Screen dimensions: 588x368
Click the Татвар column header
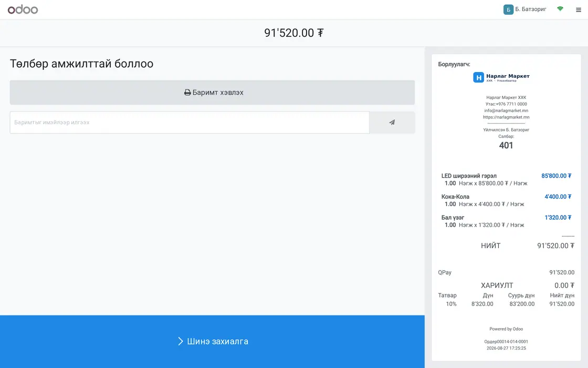(447, 295)
